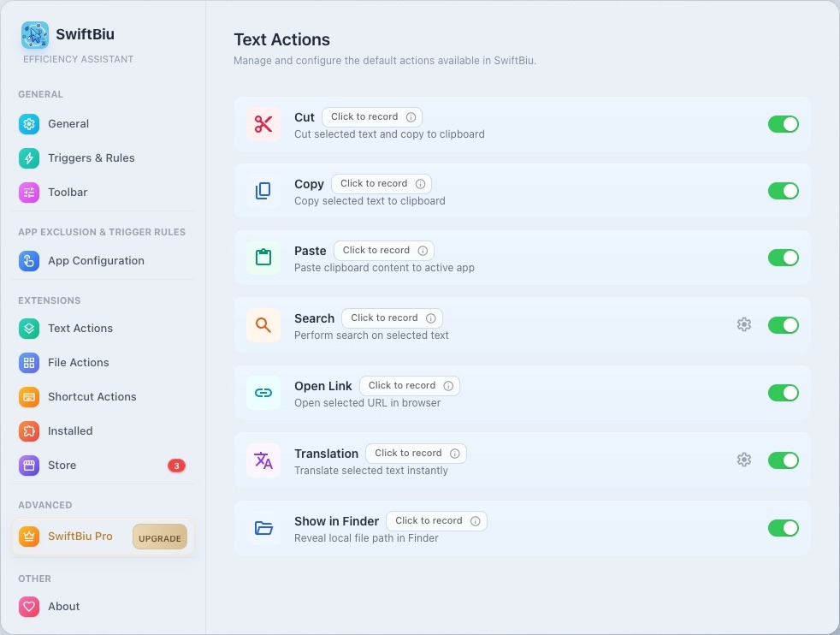
Task: Switch off the Open Link action
Action: (784, 393)
